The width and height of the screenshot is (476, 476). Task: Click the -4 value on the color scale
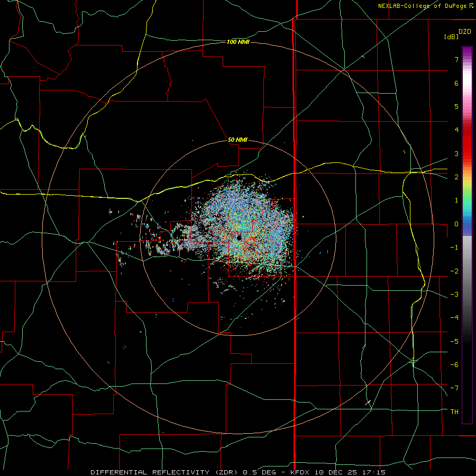(x=454, y=318)
